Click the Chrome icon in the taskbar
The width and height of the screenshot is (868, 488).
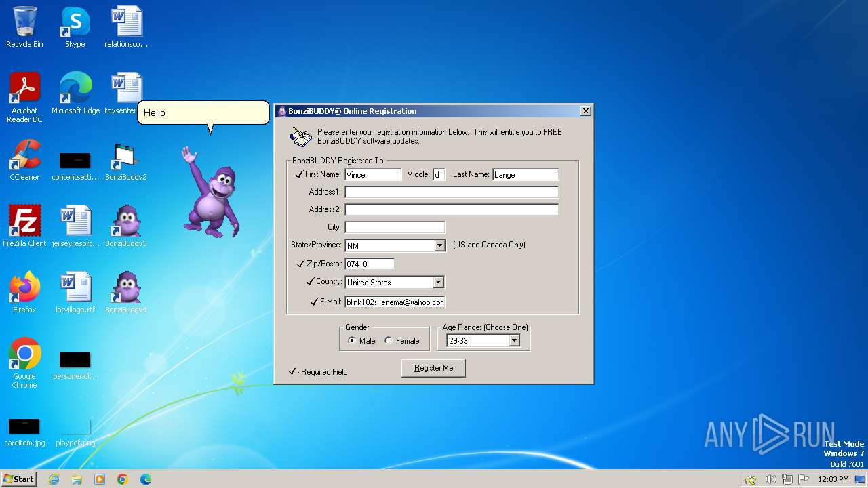point(123,479)
